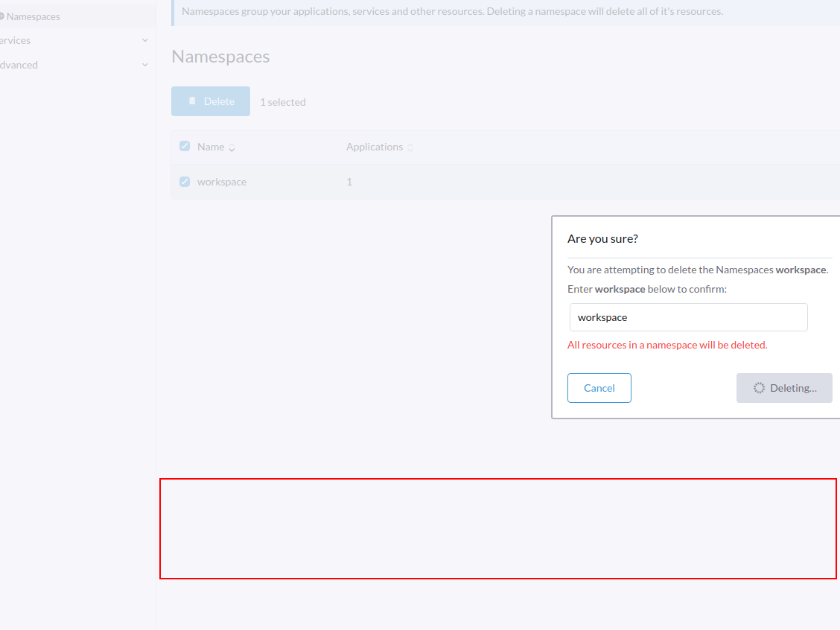Cancel the namespace deletion dialog

pyautogui.click(x=599, y=387)
